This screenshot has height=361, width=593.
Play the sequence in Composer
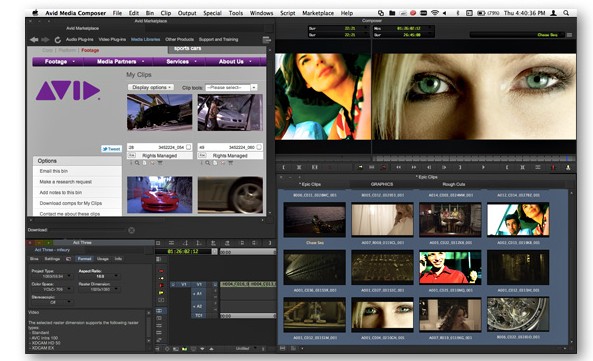point(483,167)
